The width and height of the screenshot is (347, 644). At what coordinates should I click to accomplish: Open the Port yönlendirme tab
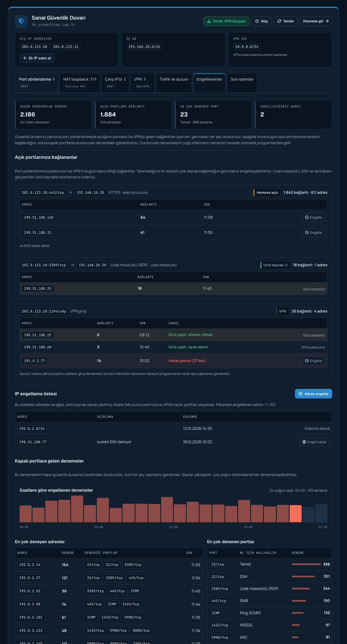point(37,83)
